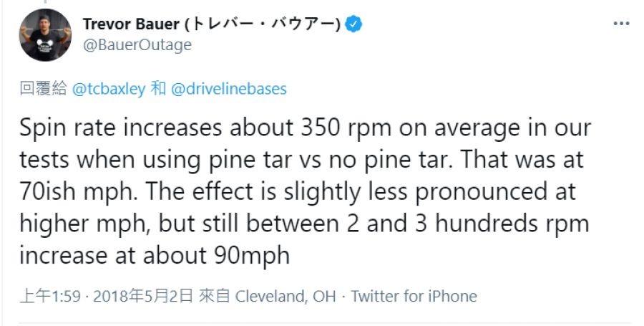Open the @BauerOutage handle profile
Screen dimensions: 644x326
tap(137, 45)
